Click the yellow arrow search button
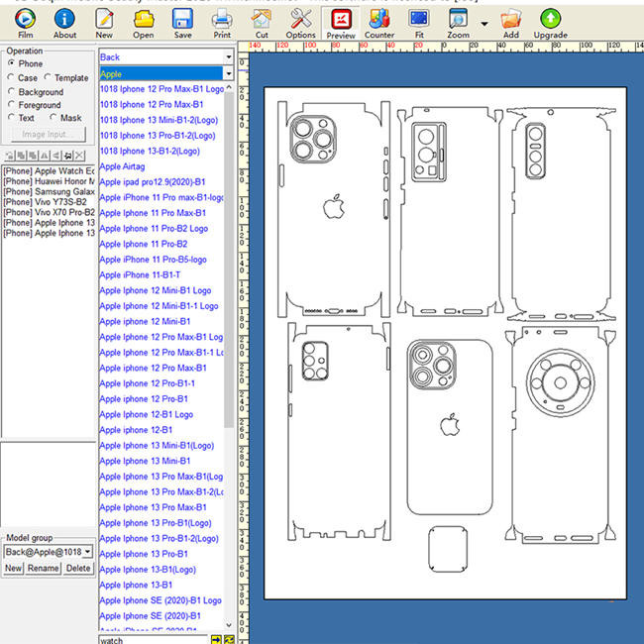644x644 pixels. coord(216,639)
